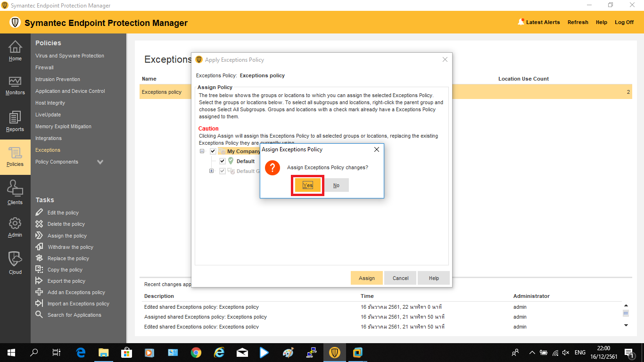Select Virus and Spyware Protection policies

pos(70,56)
